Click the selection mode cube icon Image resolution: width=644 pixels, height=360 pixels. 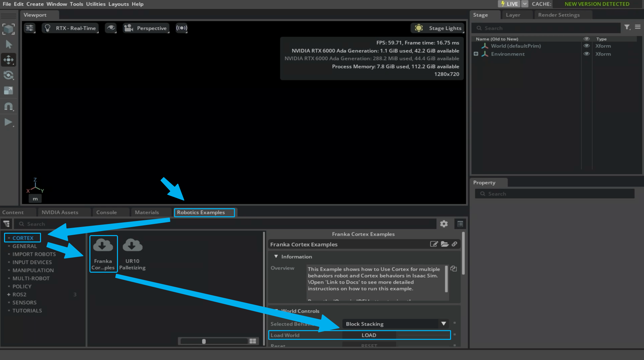[x=9, y=29]
